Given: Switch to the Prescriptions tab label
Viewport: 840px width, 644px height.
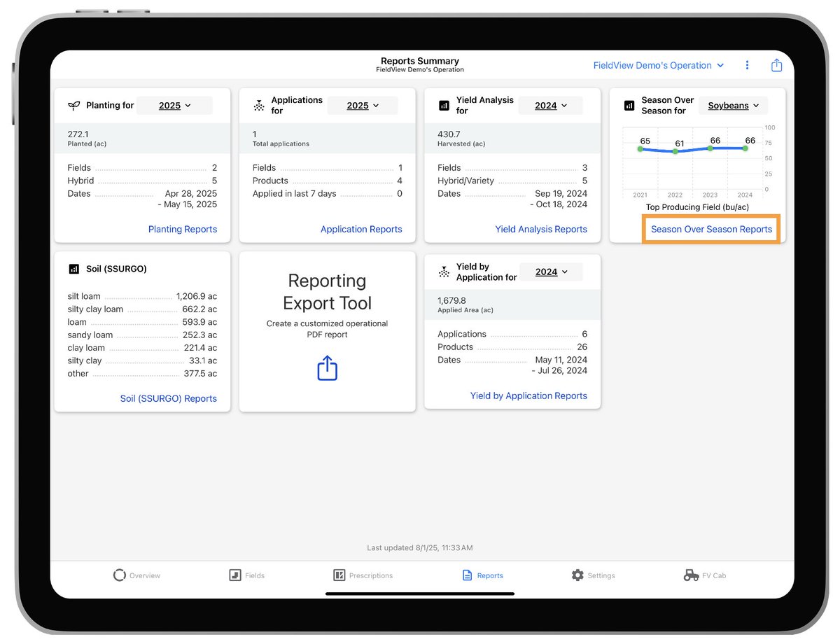Looking at the screenshot, I should (371, 576).
